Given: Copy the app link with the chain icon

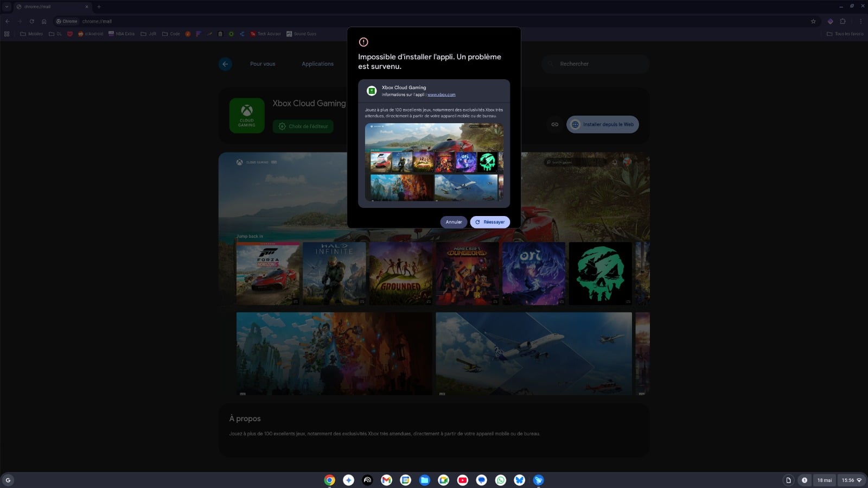Looking at the screenshot, I should tap(554, 124).
